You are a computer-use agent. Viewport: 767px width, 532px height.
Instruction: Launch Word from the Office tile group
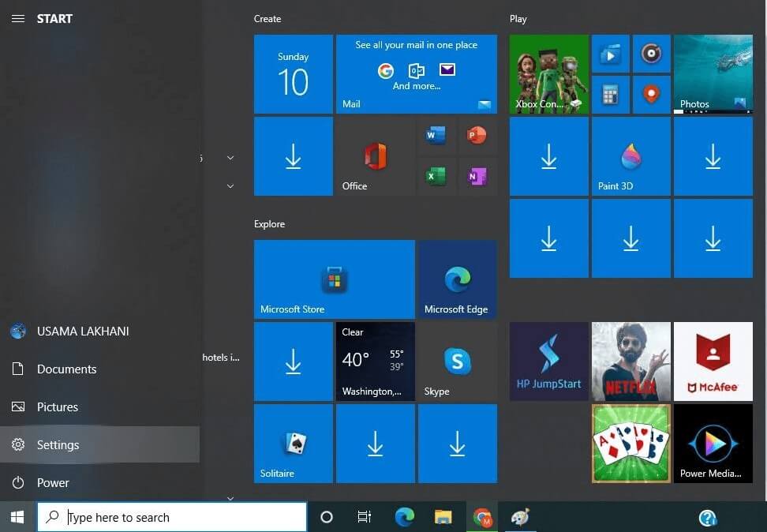tap(436, 136)
